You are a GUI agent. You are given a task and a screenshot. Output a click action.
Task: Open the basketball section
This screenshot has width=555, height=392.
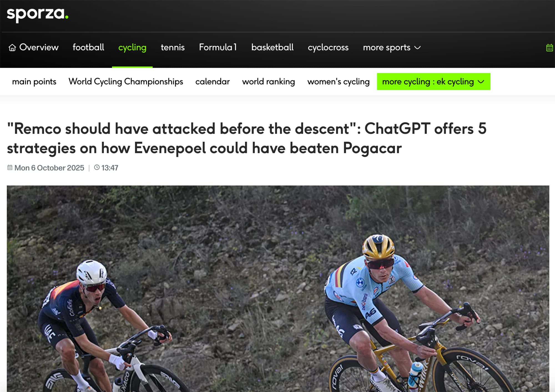pos(272,47)
